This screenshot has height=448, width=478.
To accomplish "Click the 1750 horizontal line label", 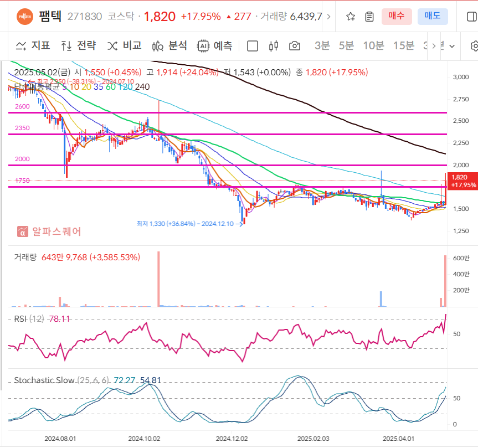I will click(22, 181).
